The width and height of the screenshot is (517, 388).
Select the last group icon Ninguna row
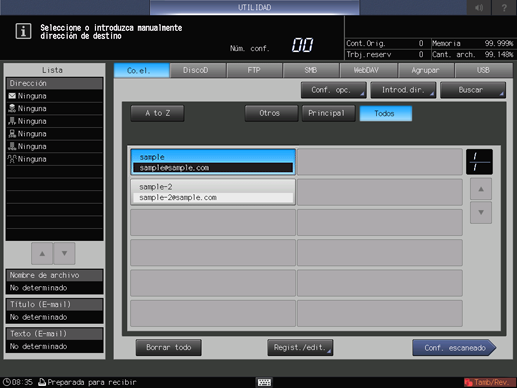[x=54, y=159]
